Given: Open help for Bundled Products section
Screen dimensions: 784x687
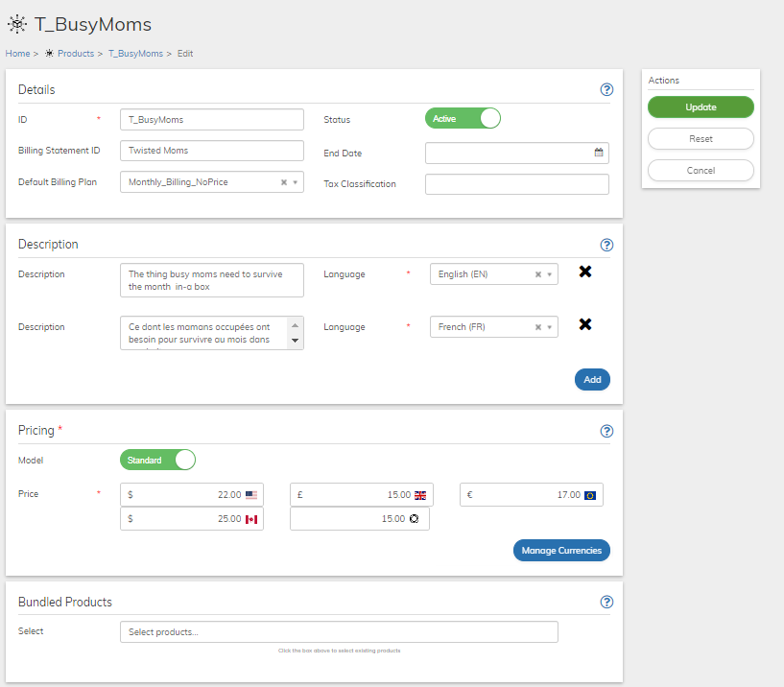Looking at the screenshot, I should click(606, 602).
